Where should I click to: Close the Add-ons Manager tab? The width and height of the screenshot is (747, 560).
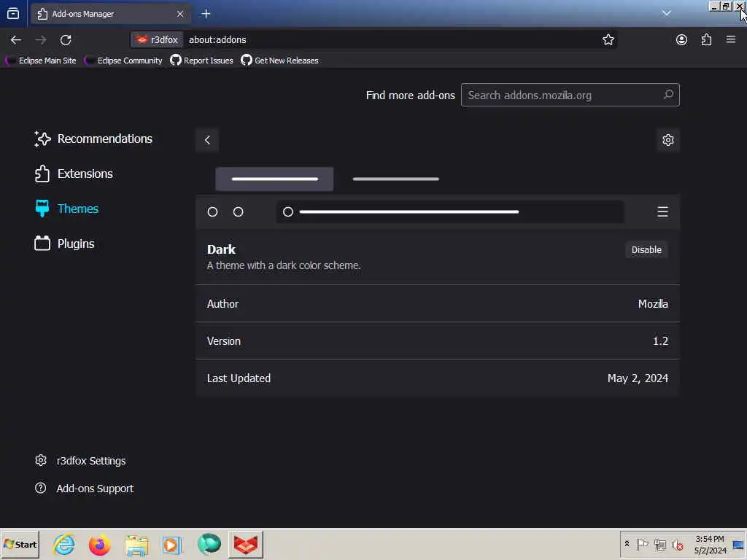click(x=180, y=14)
